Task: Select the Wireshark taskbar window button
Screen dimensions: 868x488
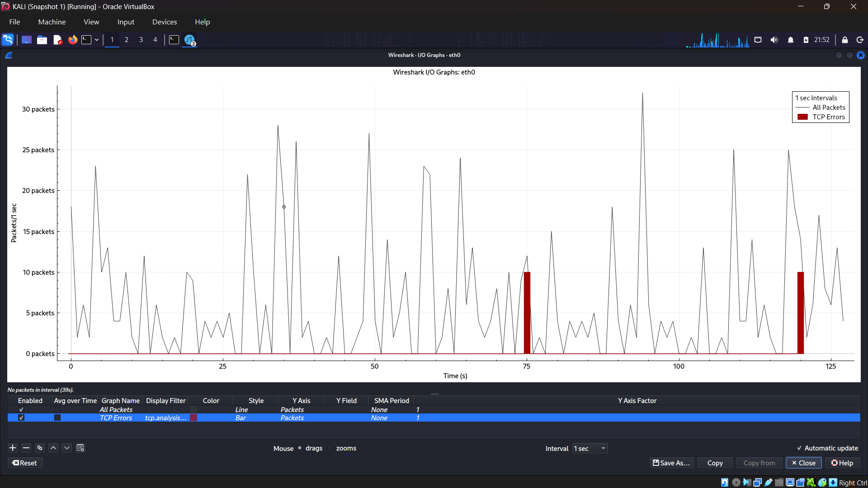Action: pyautogui.click(x=189, y=40)
